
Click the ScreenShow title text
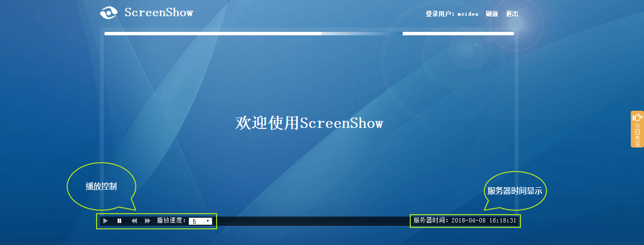(x=159, y=12)
